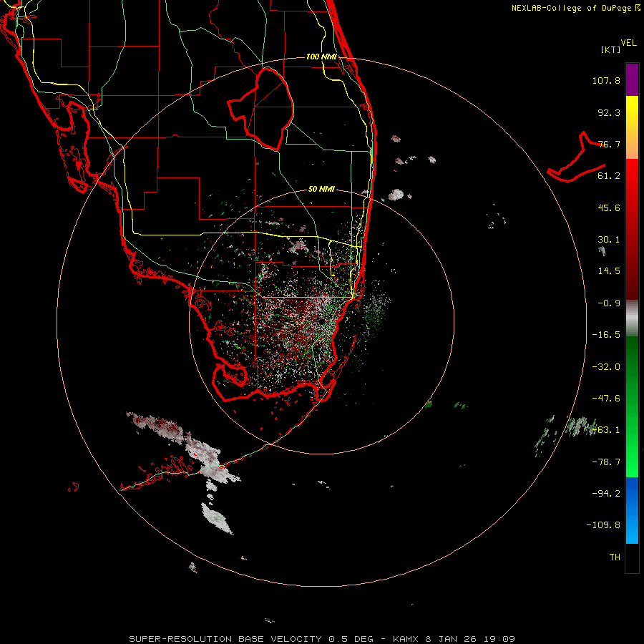The width and height of the screenshot is (644, 644).
Task: Click the [KT] units label
Action: coord(611,49)
